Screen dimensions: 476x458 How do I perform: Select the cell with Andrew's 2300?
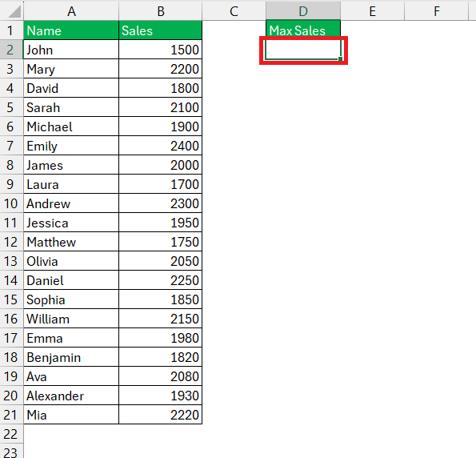[x=160, y=203]
